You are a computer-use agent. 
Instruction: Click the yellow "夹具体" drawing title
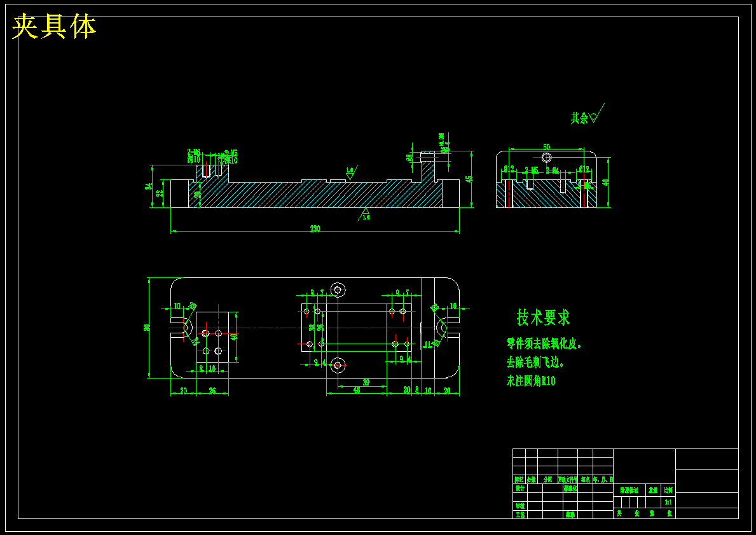pyautogui.click(x=54, y=27)
